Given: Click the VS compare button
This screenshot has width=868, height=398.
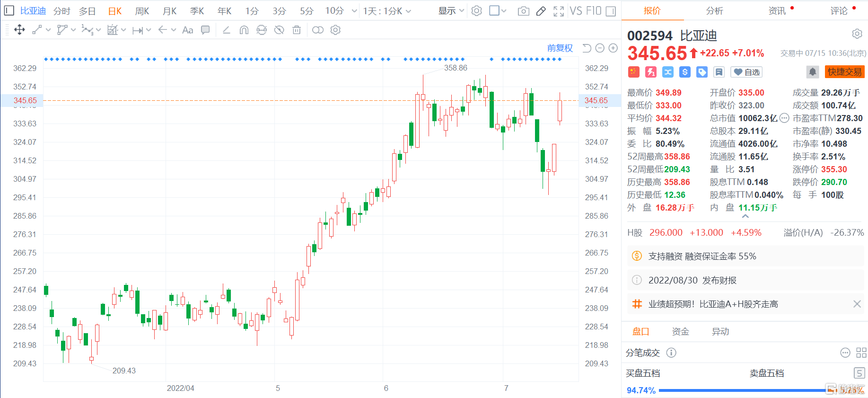Looking at the screenshot, I should 576,10.
